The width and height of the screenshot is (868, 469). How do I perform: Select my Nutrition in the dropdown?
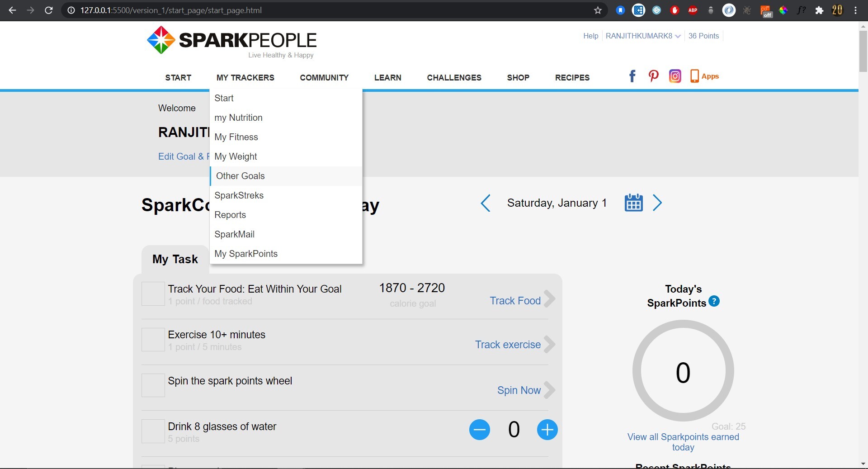tap(286, 118)
